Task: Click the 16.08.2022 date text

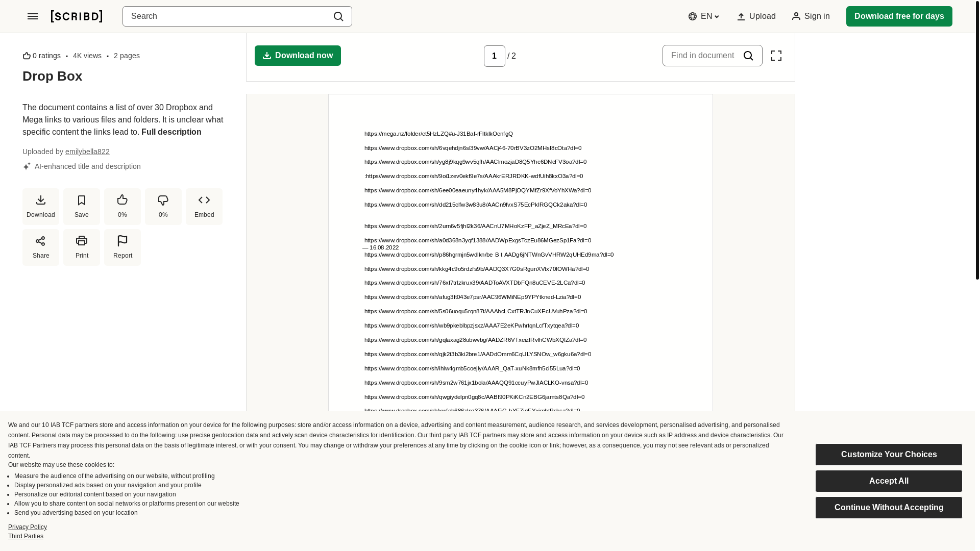Action: tap(384, 247)
